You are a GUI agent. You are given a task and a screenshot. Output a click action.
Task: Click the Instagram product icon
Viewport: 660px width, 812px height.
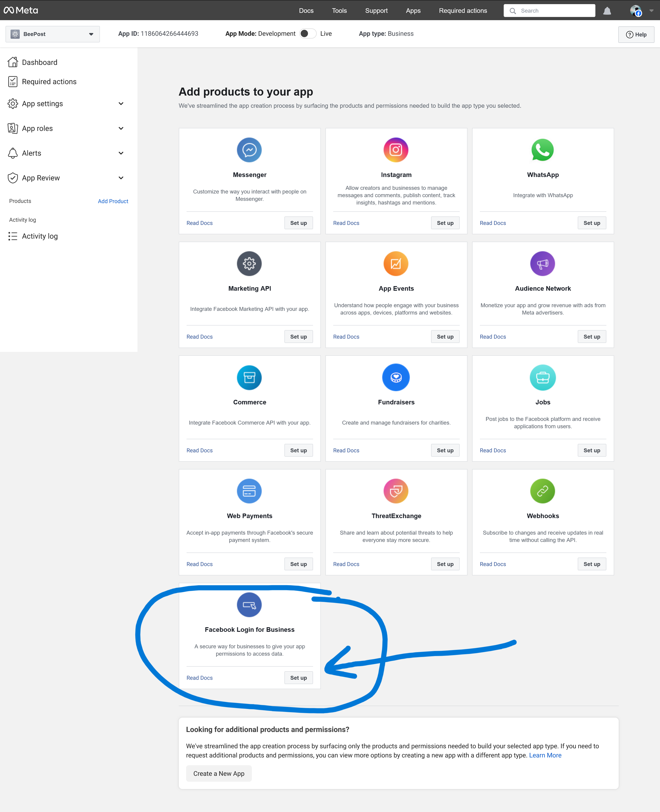tap(396, 150)
